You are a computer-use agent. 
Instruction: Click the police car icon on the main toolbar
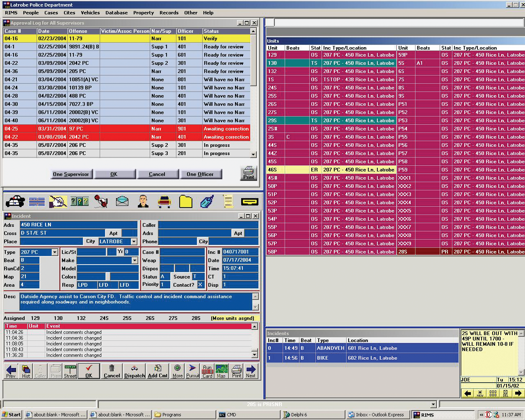15,201
